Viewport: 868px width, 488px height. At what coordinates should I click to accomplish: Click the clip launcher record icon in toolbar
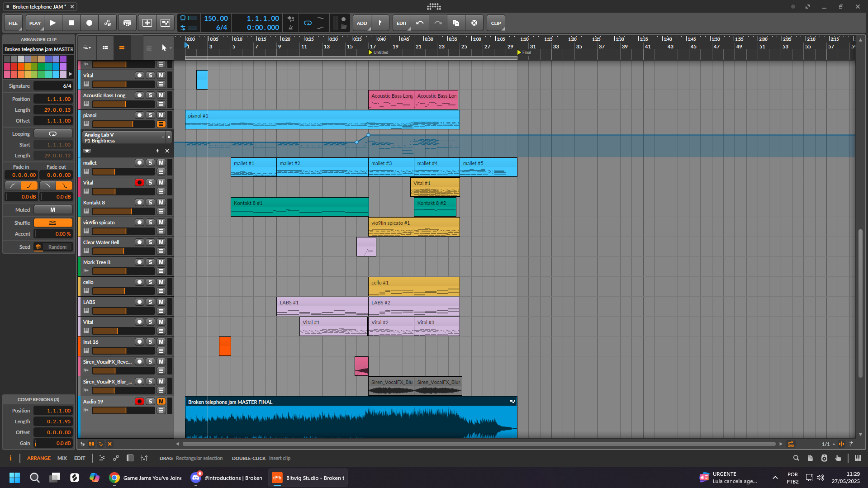166,23
